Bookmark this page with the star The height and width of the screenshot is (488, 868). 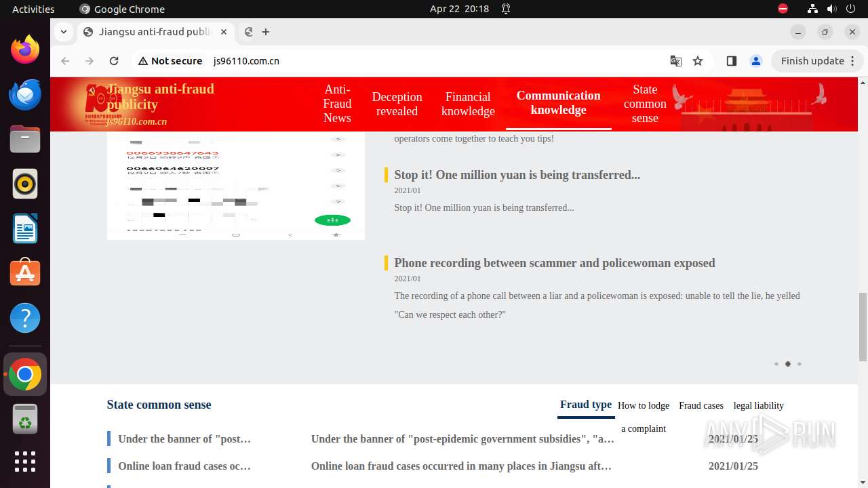point(698,61)
